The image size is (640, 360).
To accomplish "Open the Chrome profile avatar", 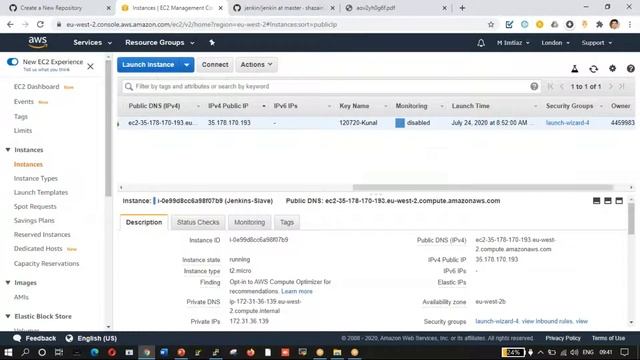I will [x=614, y=24].
